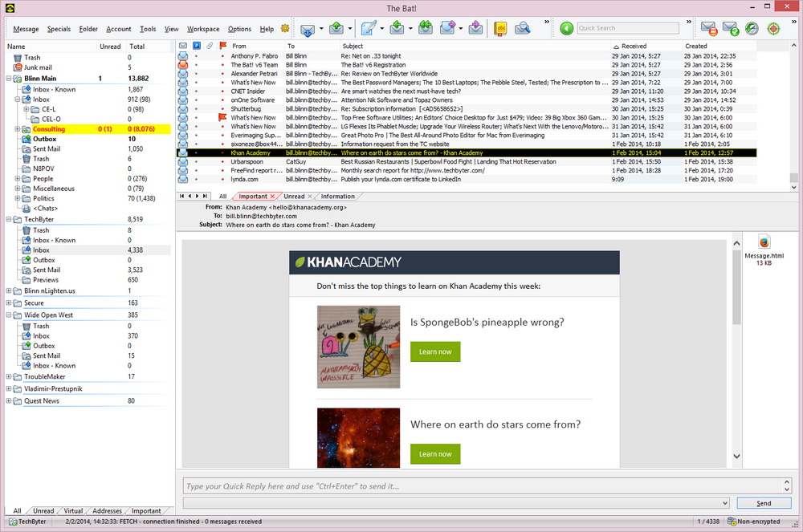Click the Send quick reply button
The height and width of the screenshot is (532, 803).
(764, 503)
